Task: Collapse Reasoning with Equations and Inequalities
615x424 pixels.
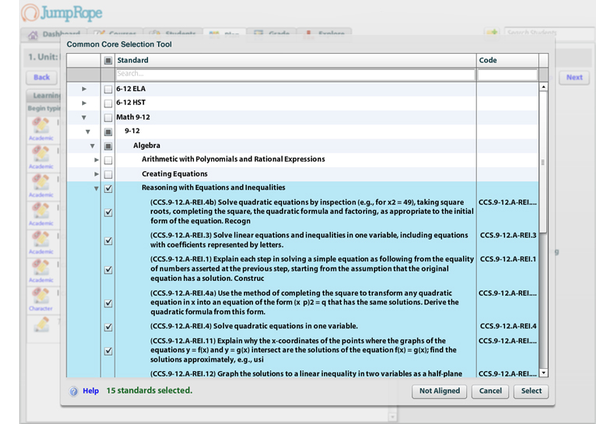Action: 96,188
